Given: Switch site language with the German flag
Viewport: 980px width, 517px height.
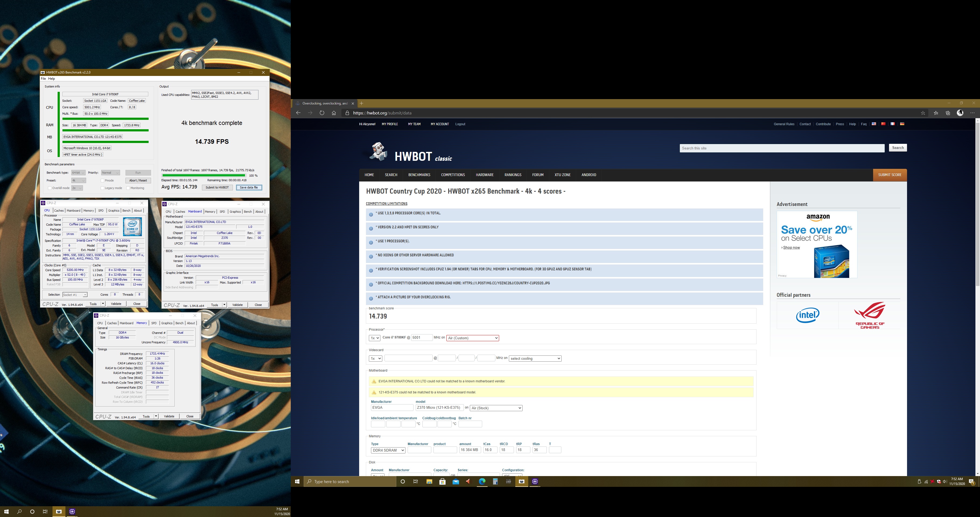Looking at the screenshot, I should pyautogui.click(x=902, y=124).
